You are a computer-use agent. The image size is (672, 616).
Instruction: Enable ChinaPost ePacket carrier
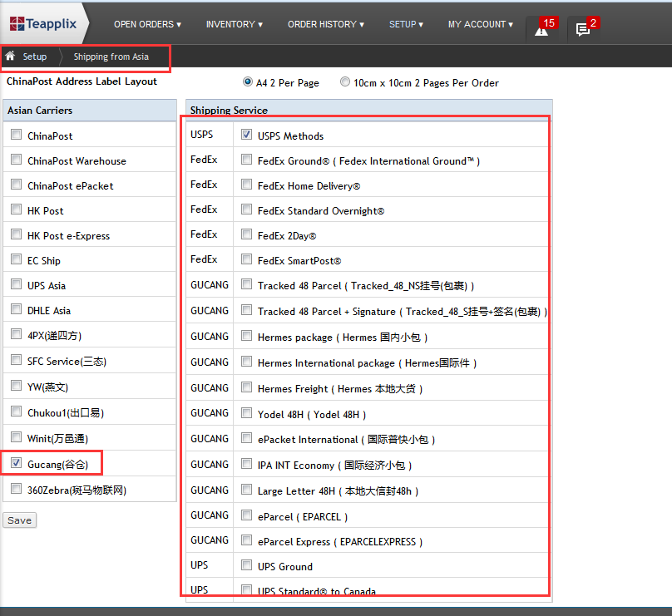(x=17, y=185)
